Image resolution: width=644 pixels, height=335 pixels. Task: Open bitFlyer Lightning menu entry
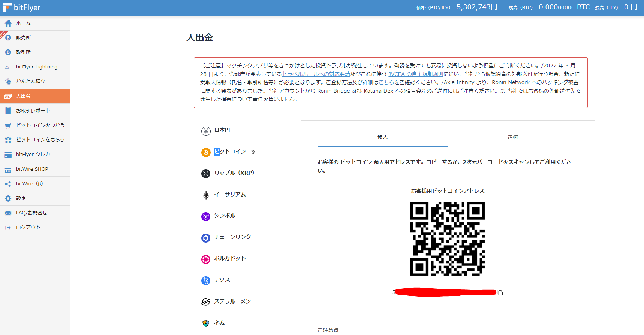click(x=35, y=67)
